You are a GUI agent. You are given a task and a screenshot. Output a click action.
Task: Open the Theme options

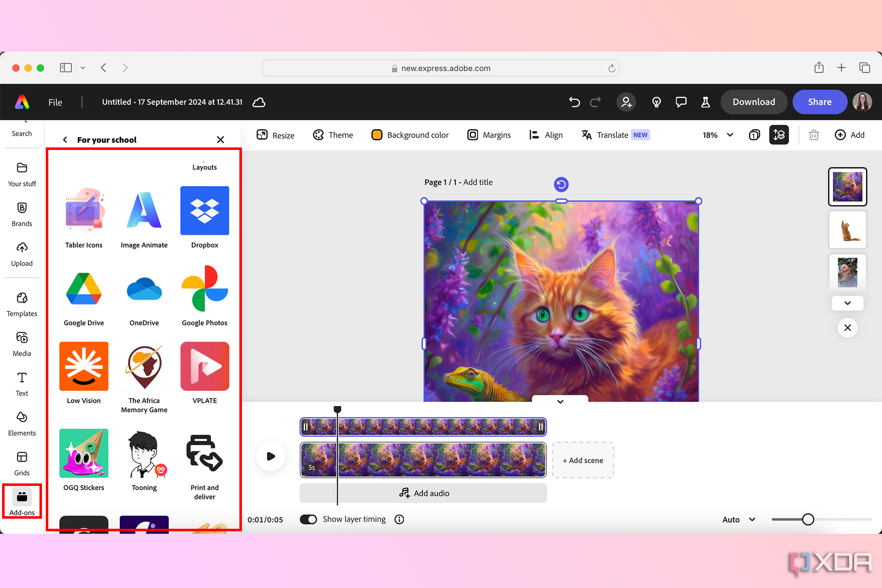(x=333, y=135)
